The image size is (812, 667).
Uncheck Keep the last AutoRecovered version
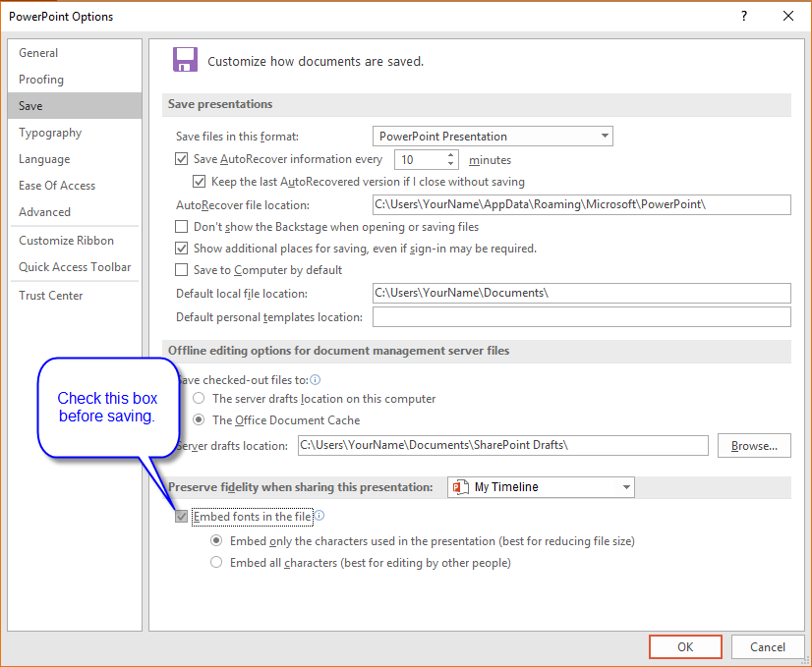click(x=199, y=182)
